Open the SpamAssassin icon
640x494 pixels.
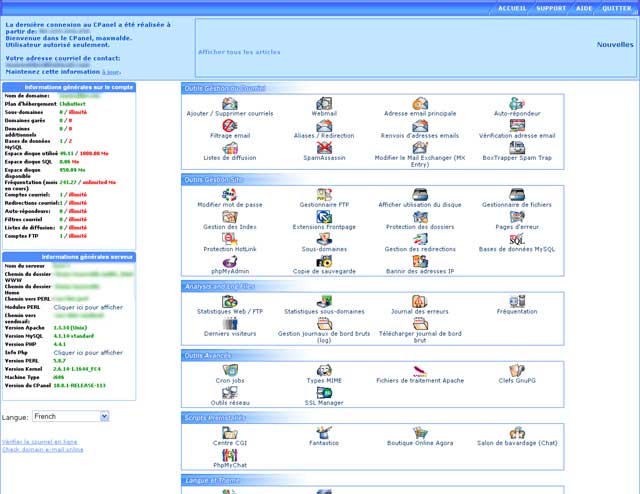324,148
